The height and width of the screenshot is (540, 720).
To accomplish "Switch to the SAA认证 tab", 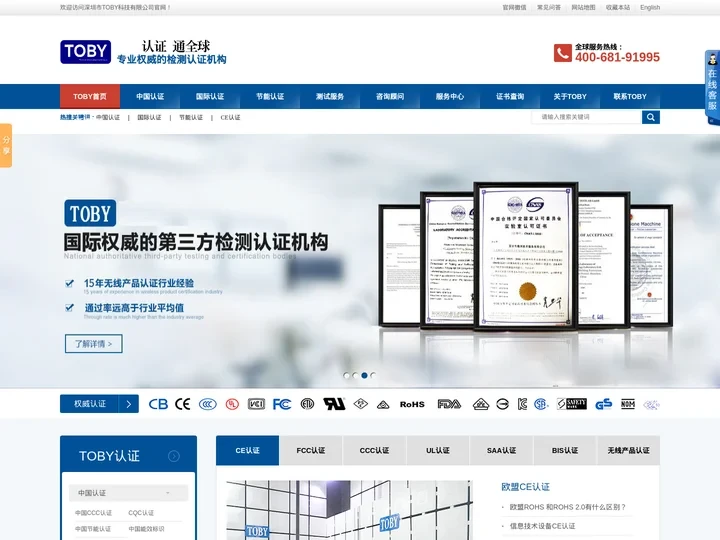I will pos(501,450).
